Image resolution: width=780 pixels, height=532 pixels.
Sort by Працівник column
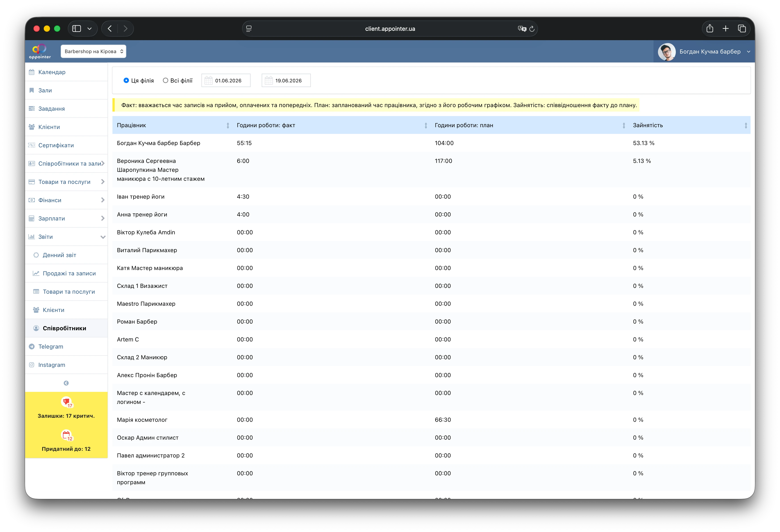[172, 125]
